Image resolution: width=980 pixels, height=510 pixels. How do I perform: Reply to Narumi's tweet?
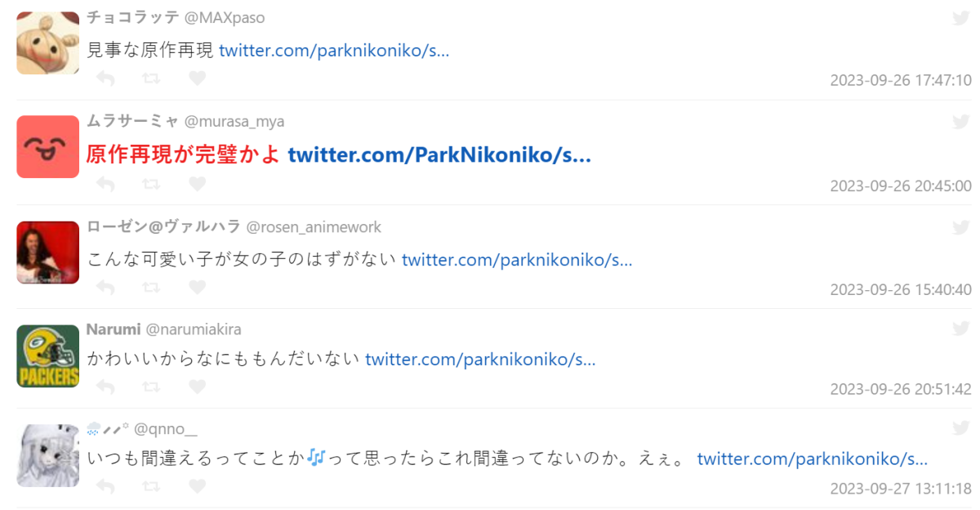click(105, 387)
